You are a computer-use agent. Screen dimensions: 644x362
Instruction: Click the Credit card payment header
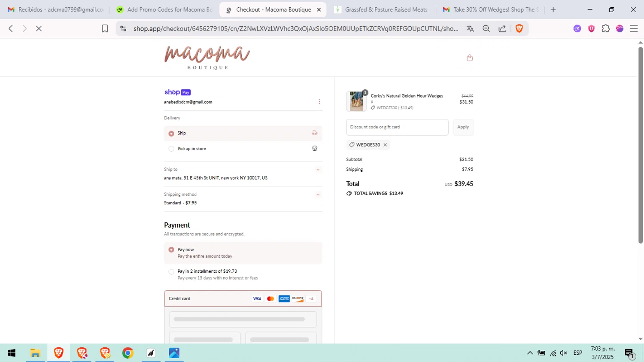pos(243,298)
